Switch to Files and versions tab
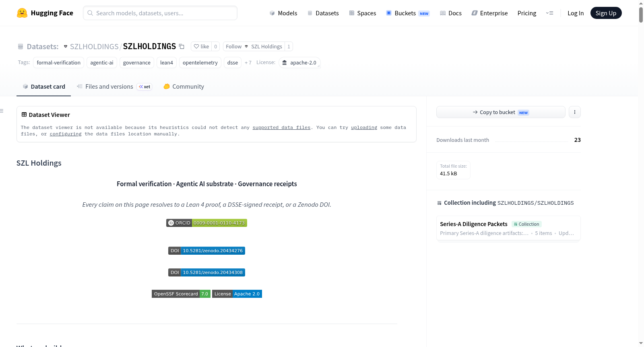Screen dimensions: 644x347 [114, 87]
